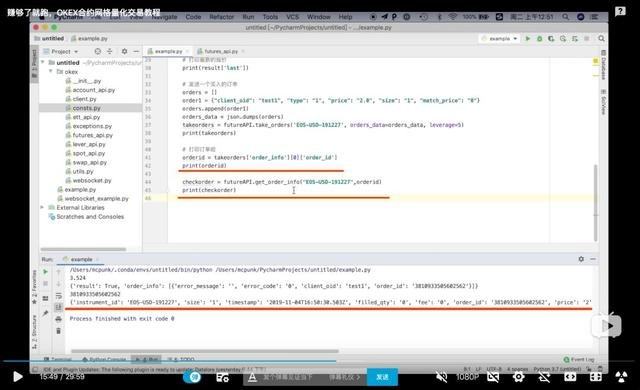Click the blue send danmaku button
This screenshot has width=640, height=390.
tap(382, 377)
